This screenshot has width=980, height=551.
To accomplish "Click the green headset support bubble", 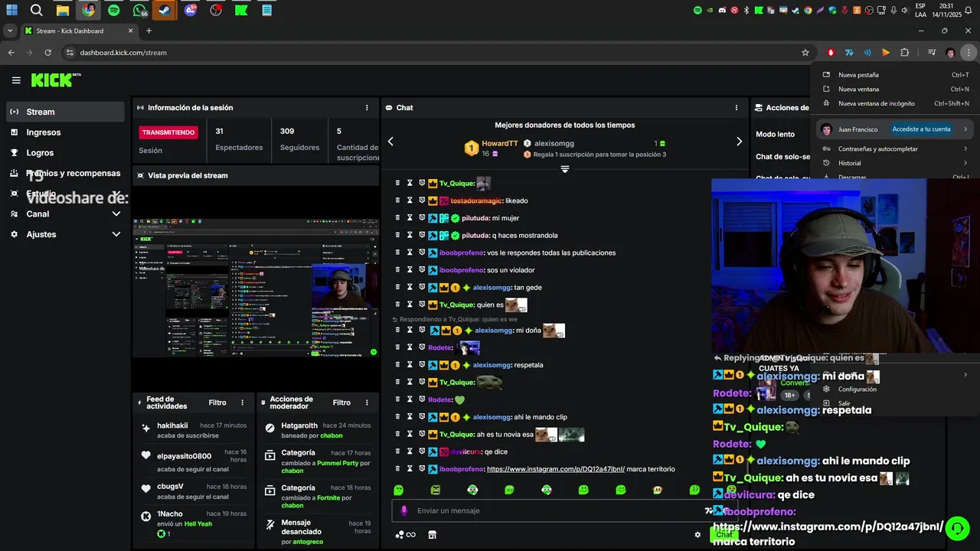I will pos(957,528).
